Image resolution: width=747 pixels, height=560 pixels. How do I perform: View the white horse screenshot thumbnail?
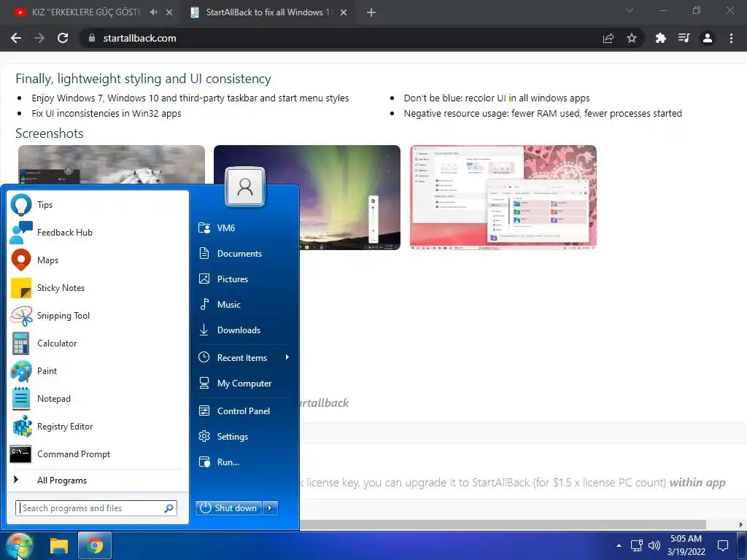point(112,164)
